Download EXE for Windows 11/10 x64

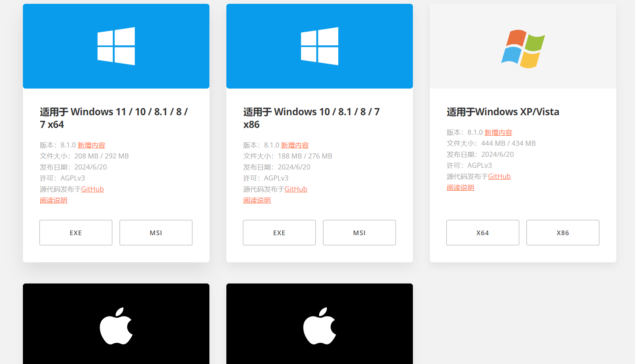coord(76,233)
